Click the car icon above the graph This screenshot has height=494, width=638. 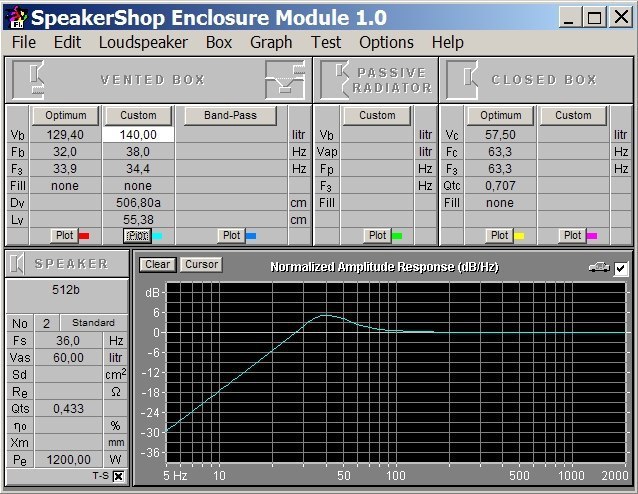click(599, 267)
